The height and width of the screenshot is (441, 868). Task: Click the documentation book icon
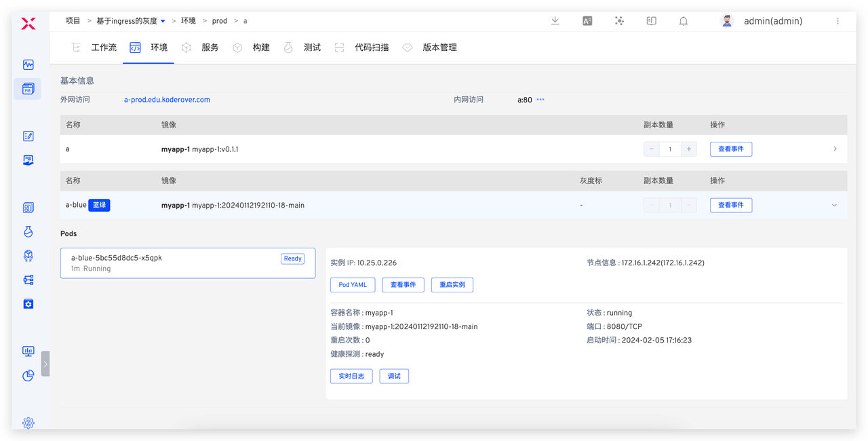[x=652, y=21]
